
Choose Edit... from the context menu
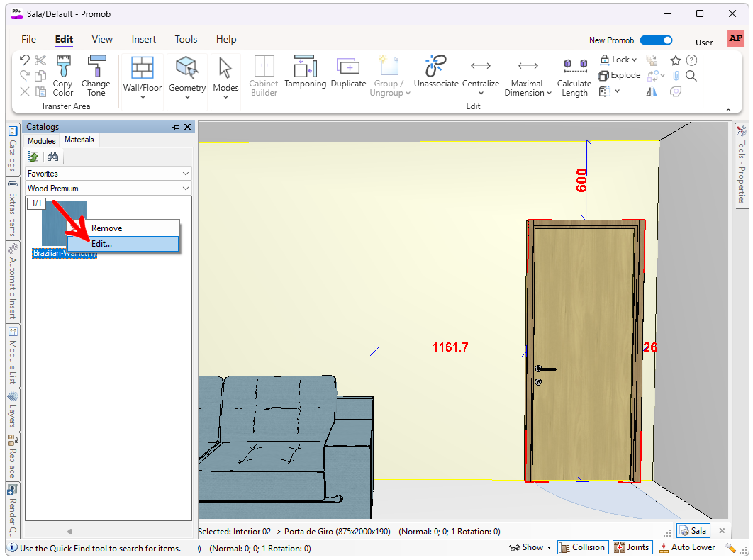point(101,243)
